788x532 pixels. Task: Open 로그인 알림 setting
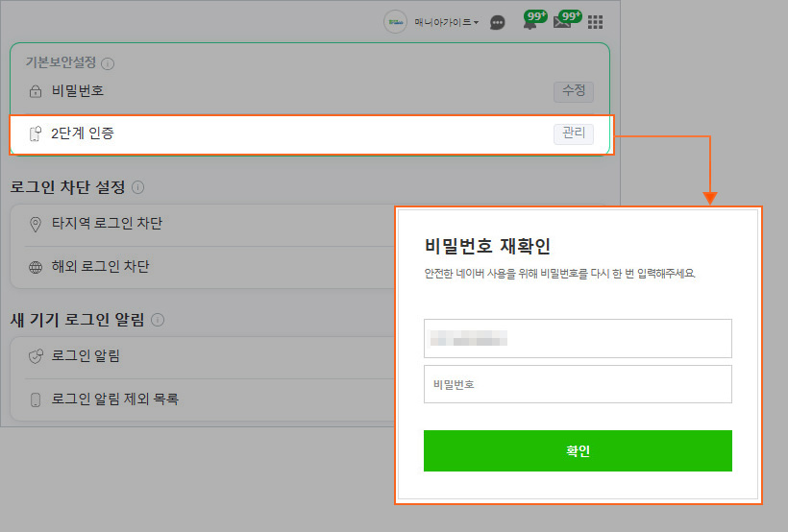click(86, 356)
